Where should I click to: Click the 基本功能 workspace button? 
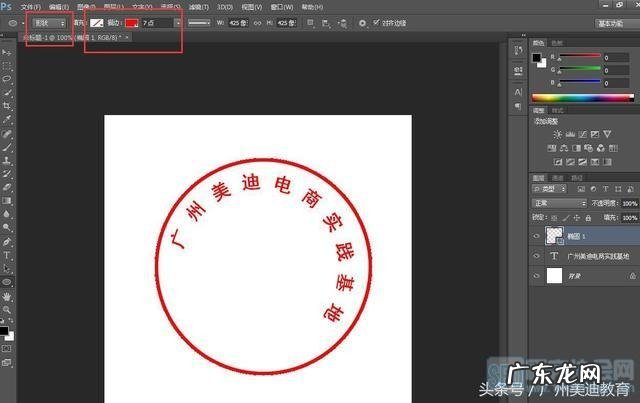(x=611, y=22)
